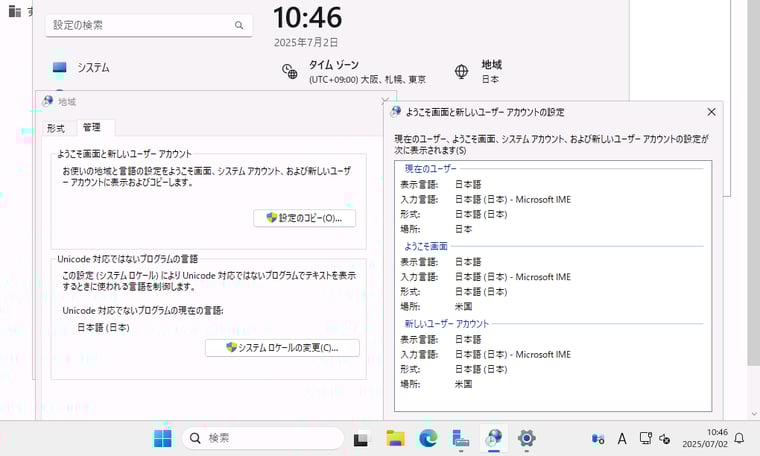Viewport: 760px width, 456px height.
Task: Select the 管理 tab
Action: [92, 127]
